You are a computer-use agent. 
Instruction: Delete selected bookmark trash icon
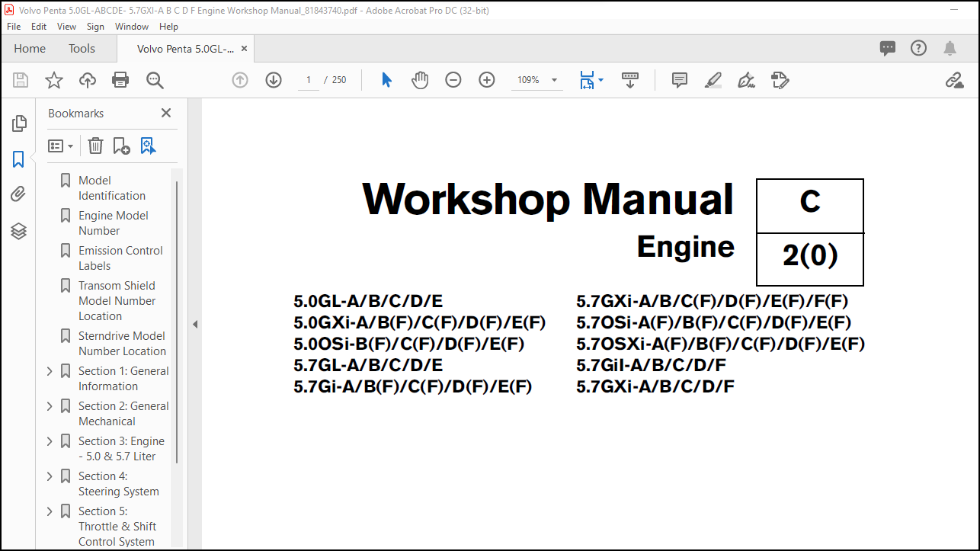tap(95, 146)
